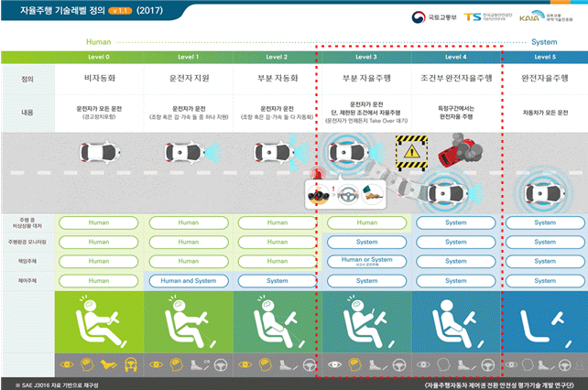Click foot pedal icon in takeover bubble

point(372,194)
